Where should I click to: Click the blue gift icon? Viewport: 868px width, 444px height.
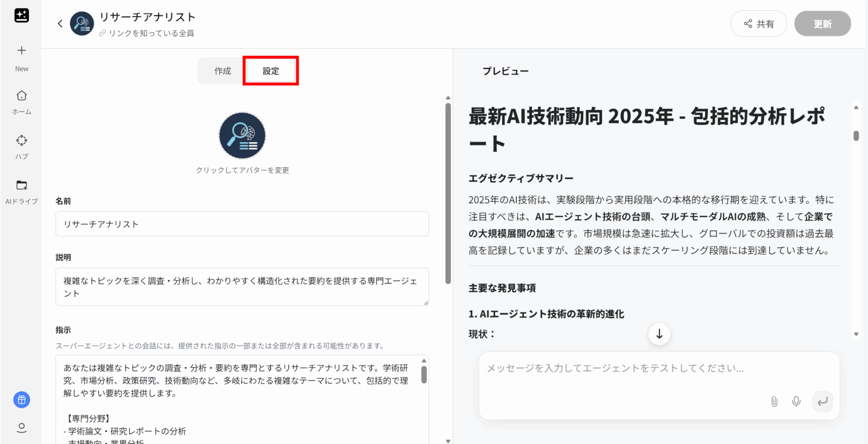pyautogui.click(x=22, y=400)
